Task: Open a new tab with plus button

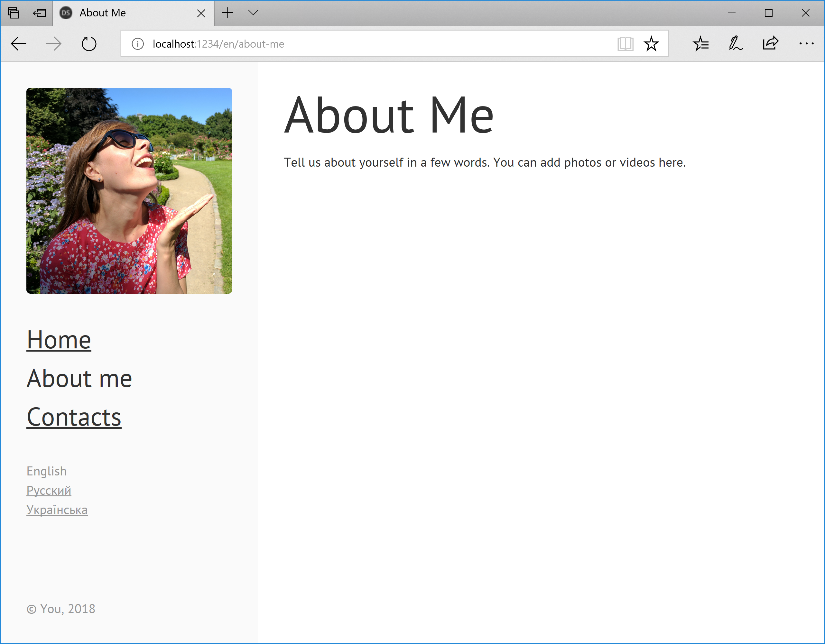Action: click(227, 13)
